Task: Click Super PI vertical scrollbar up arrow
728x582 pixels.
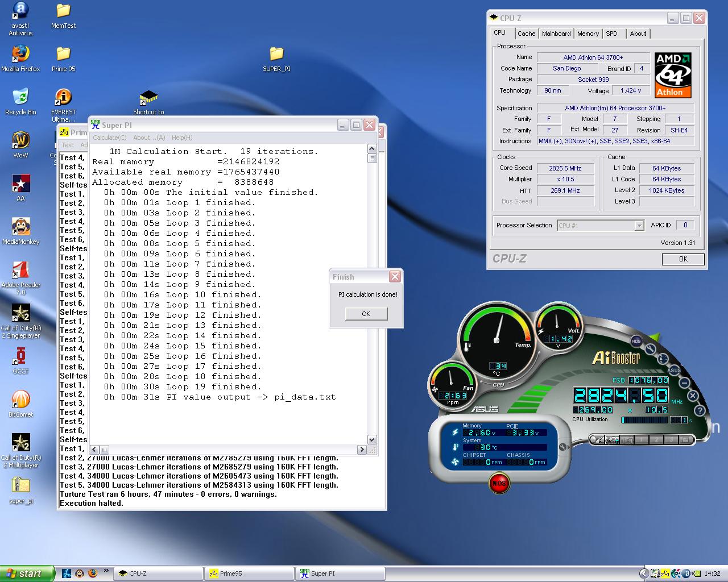Action: pos(372,149)
